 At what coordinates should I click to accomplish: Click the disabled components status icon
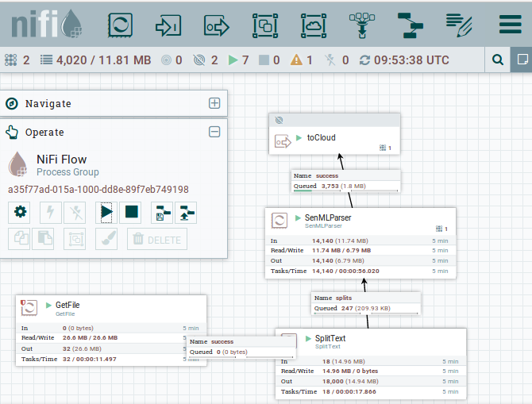330,60
